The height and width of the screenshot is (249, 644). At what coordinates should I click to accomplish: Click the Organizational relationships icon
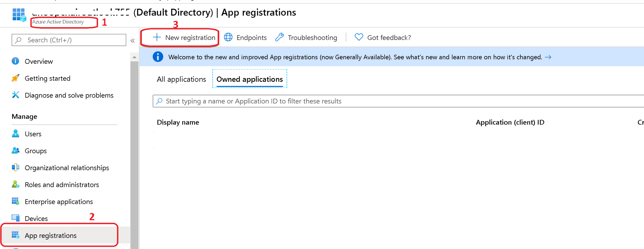coord(15,167)
